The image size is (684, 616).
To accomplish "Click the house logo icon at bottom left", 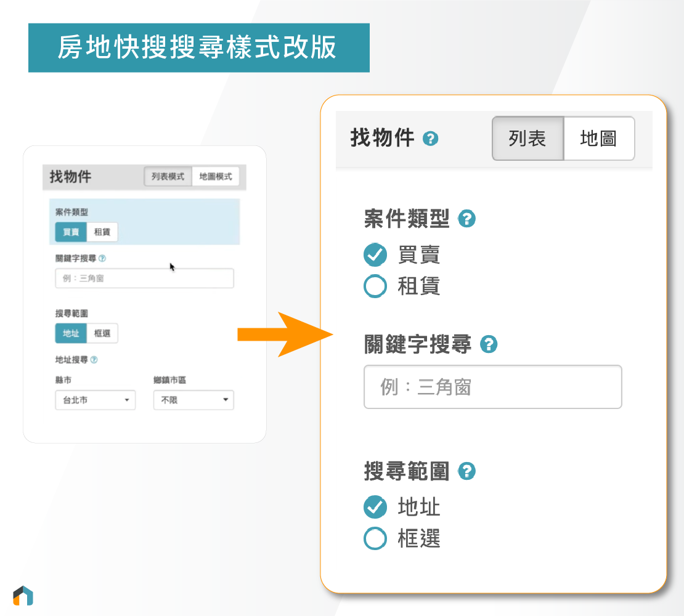I will tap(23, 596).
